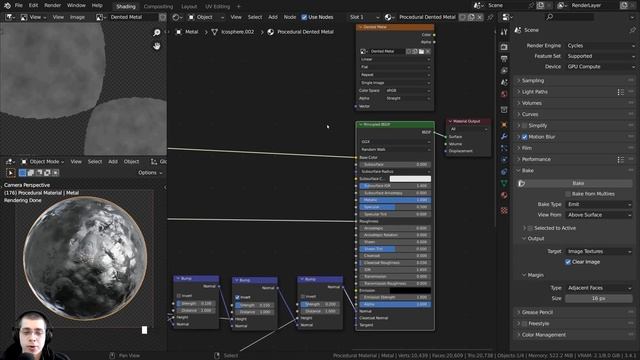Enable the Simplify checkbox
Screen dimensions: 640x360
coord(525,126)
